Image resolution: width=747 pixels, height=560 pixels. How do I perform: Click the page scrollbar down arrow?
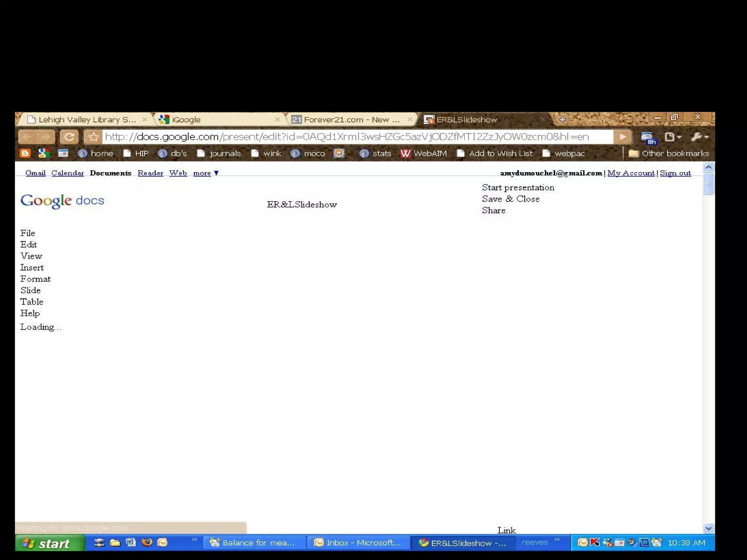pyautogui.click(x=708, y=528)
